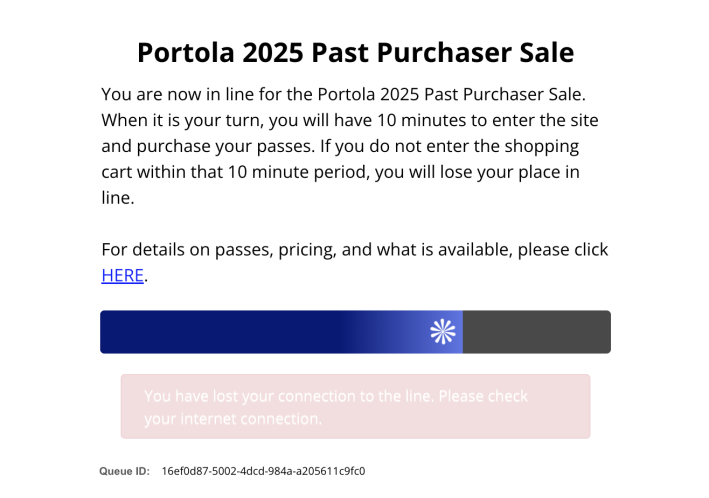Viewport: 709px width, 498px height.
Task: Click the 'Portola 2025 Past Purchaser Sale' heading
Action: point(356,52)
